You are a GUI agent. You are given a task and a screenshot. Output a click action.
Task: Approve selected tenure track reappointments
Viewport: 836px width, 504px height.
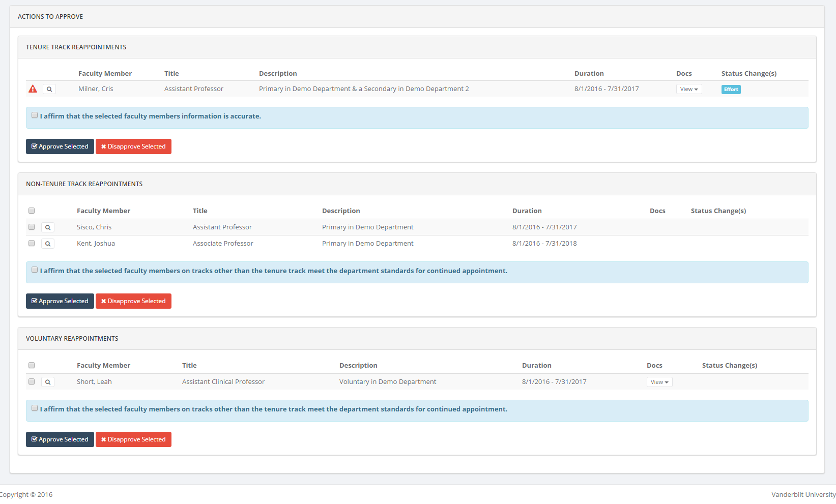point(60,146)
